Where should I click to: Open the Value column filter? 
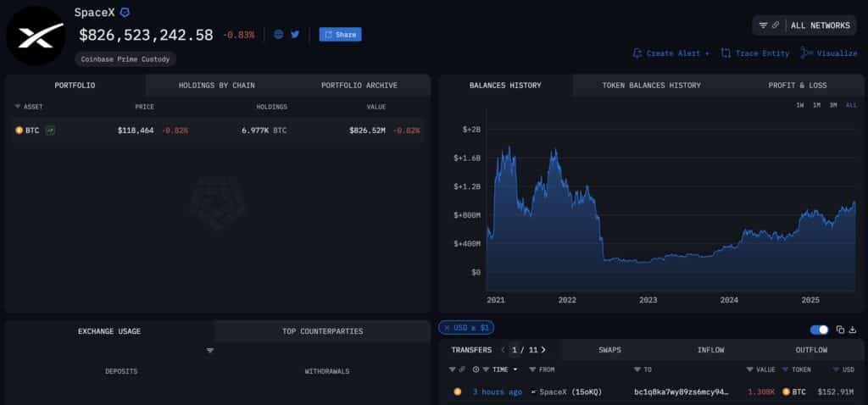click(750, 369)
